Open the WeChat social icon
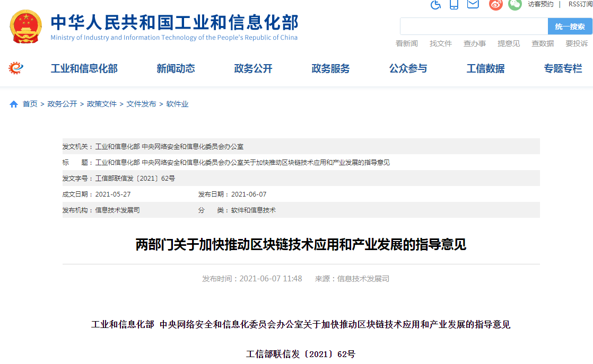593x364 pixels. [x=514, y=4]
